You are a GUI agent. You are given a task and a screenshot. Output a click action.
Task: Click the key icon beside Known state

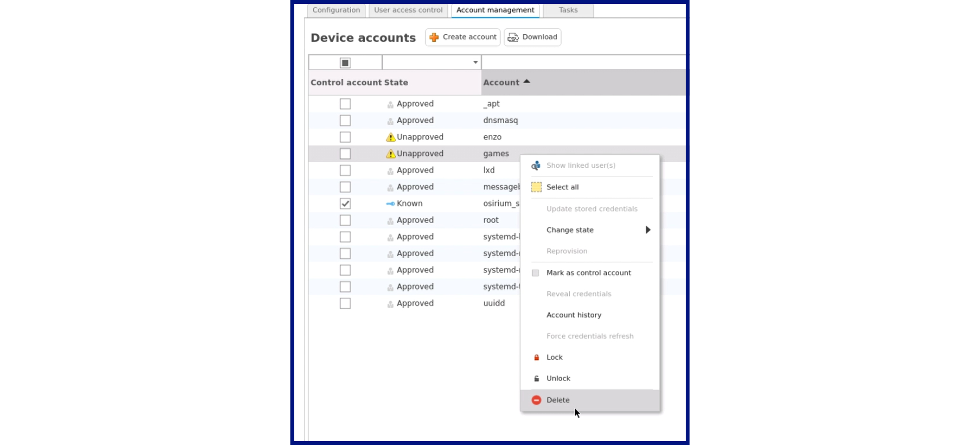pyautogui.click(x=390, y=204)
